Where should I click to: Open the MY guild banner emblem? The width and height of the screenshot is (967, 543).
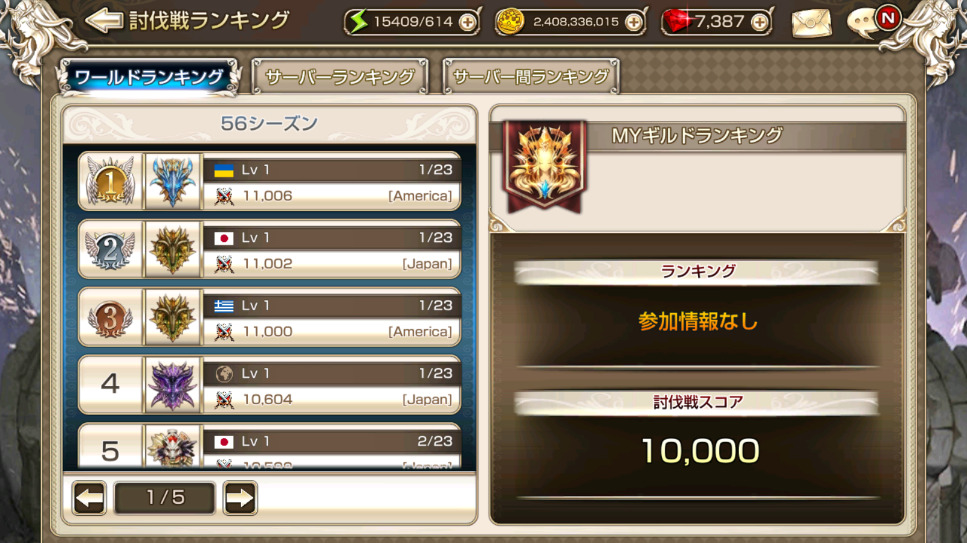[x=545, y=165]
